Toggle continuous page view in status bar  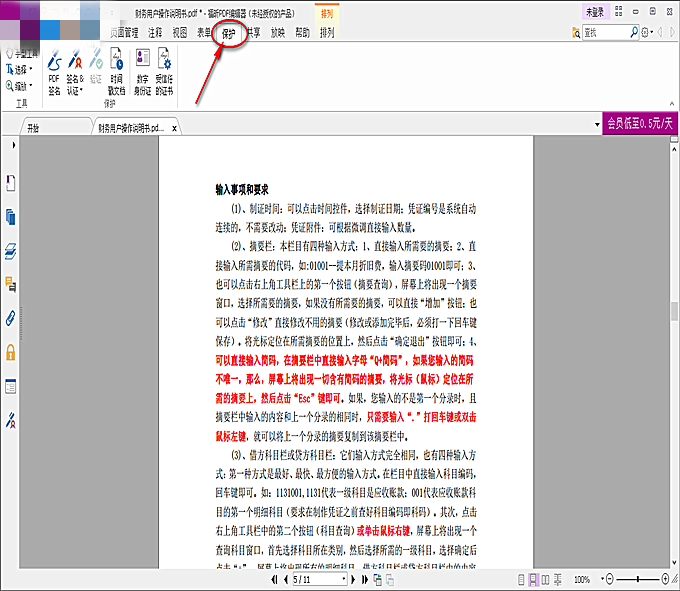pyautogui.click(x=531, y=579)
